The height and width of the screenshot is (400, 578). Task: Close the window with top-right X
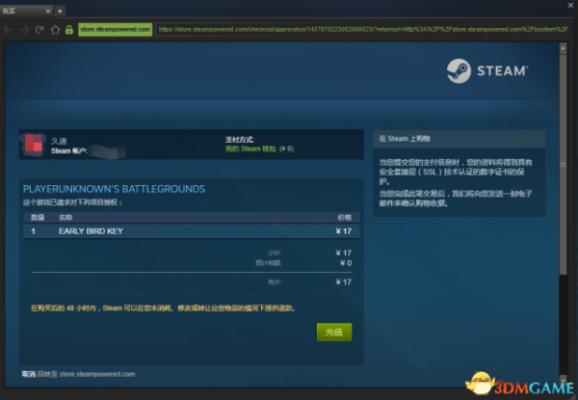pyautogui.click(x=570, y=5)
